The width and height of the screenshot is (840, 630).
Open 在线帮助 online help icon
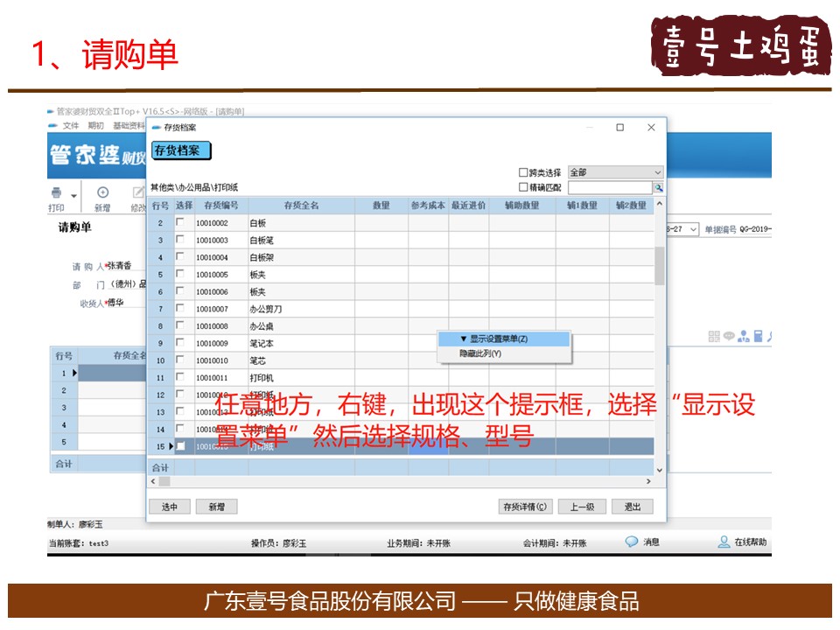[x=724, y=542]
